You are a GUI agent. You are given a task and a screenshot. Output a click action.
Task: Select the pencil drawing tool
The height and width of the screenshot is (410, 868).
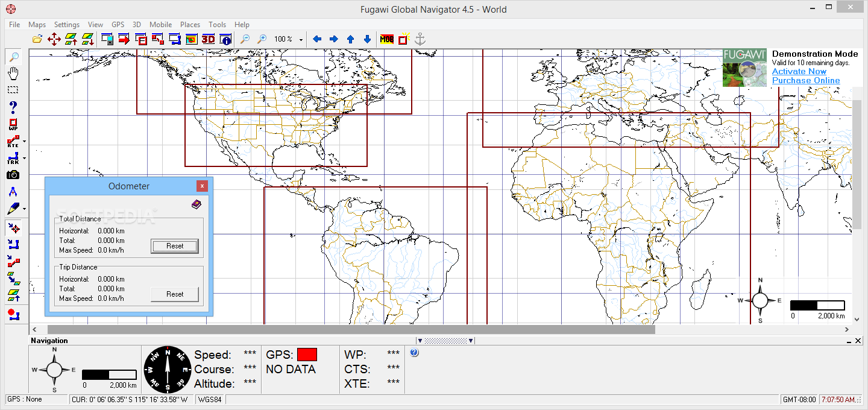click(13, 209)
